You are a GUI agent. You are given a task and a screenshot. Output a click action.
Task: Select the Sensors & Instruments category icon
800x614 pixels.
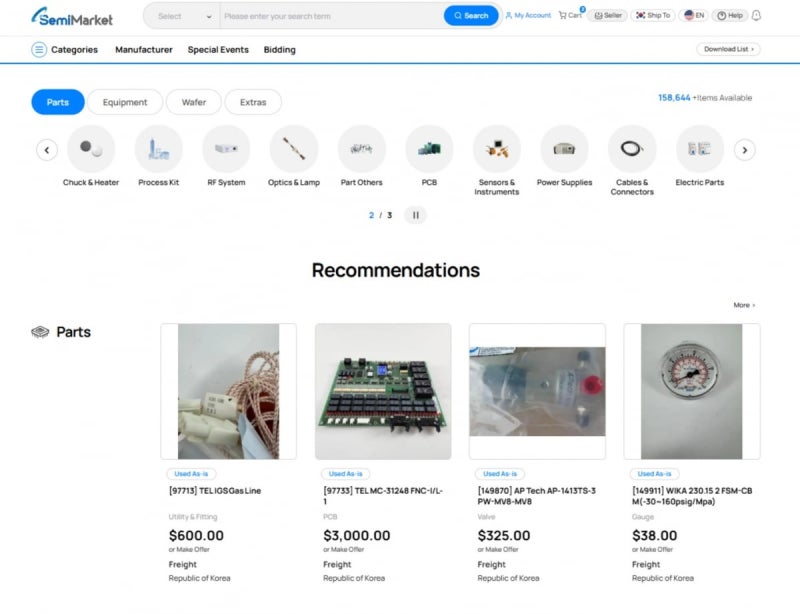497,149
